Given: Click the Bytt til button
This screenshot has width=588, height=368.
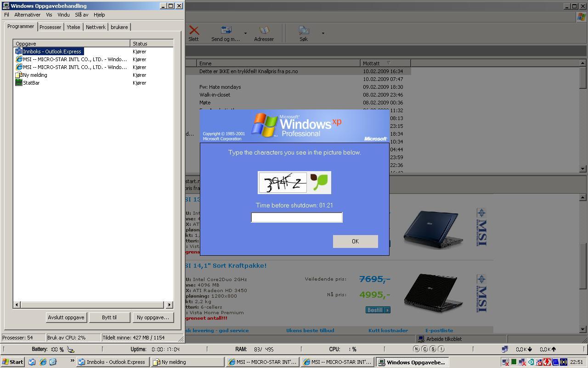Looking at the screenshot, I should click(x=109, y=317).
